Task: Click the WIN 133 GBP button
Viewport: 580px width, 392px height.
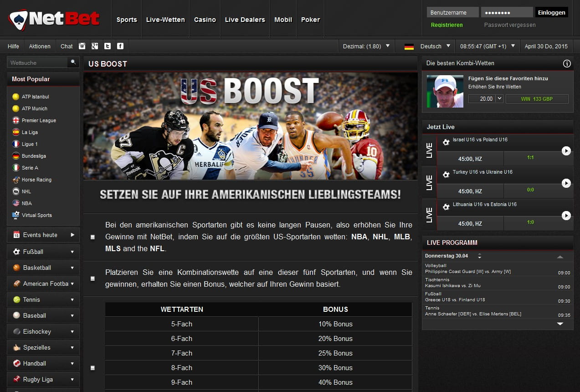Action: (537, 98)
